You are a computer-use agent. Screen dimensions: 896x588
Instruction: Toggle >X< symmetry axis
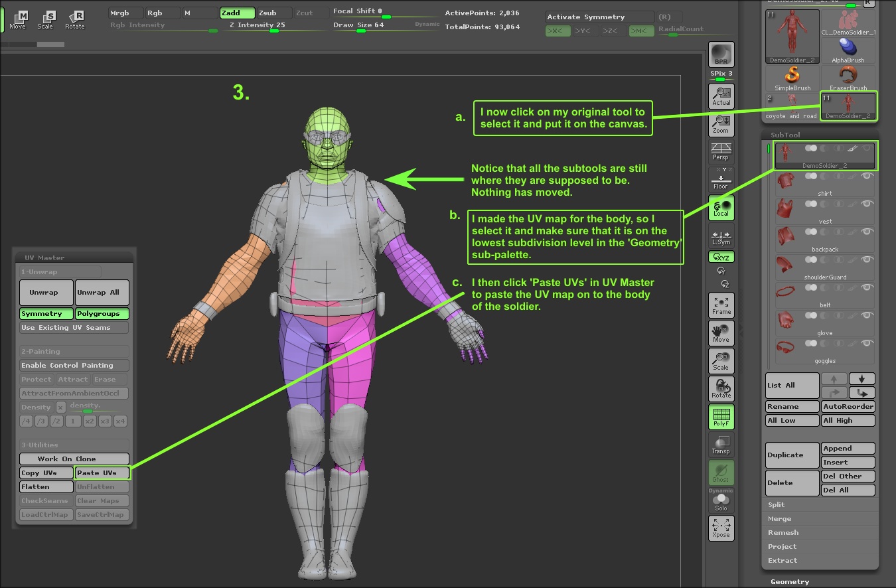click(x=558, y=31)
